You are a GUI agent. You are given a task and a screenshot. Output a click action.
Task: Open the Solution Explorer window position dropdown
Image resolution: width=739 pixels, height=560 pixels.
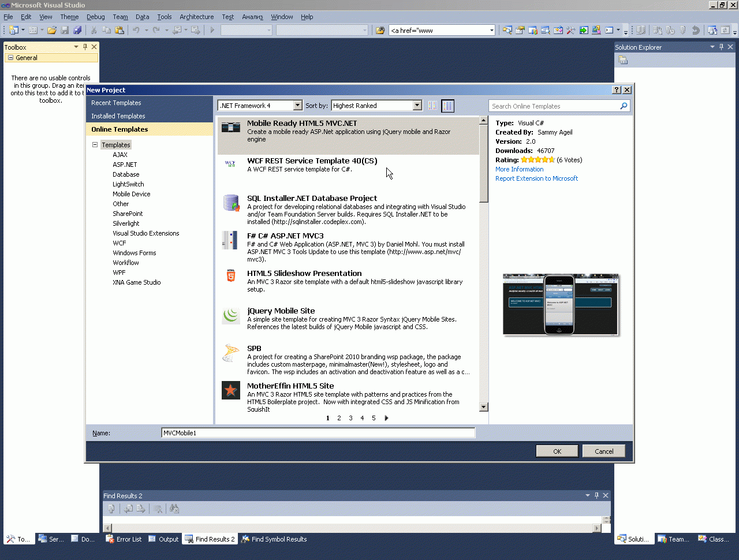[x=712, y=47]
